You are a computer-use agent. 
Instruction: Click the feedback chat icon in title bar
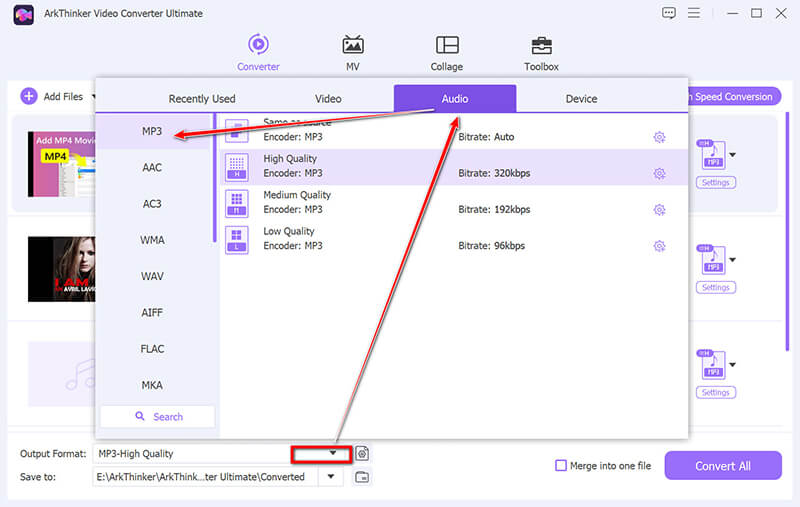point(668,13)
